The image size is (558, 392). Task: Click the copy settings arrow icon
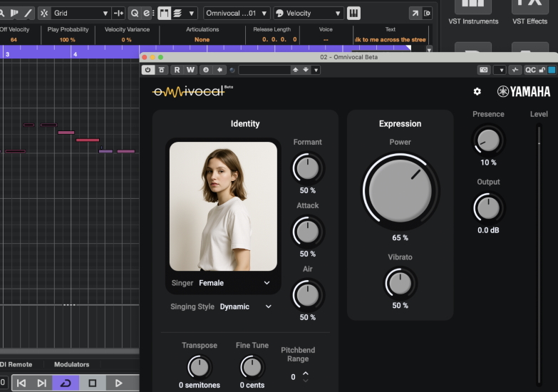(x=219, y=70)
